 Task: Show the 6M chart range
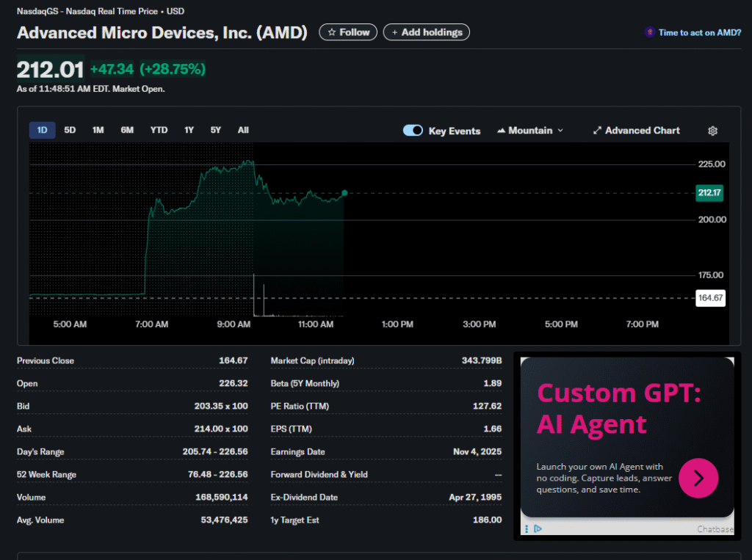point(127,130)
